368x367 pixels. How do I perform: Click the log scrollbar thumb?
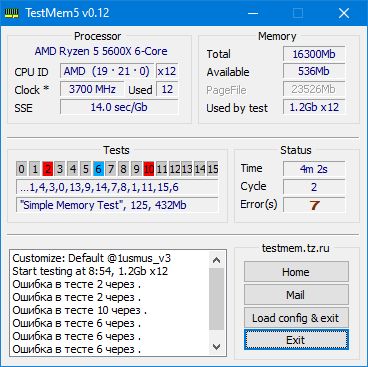coord(217,299)
